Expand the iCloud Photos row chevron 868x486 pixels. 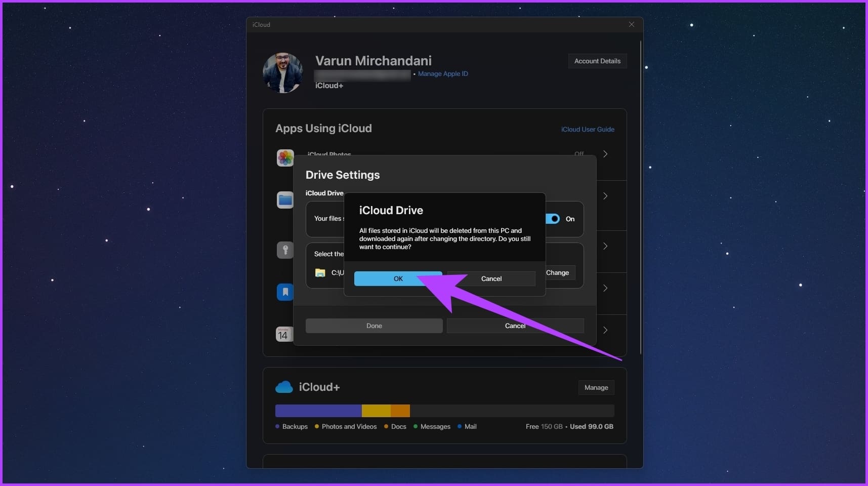605,154
